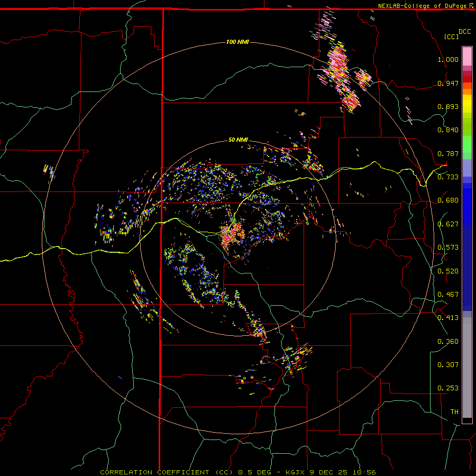Viewport: 476px width, 476px height.
Task: Click the 0.627 scale value
Action: pos(448,224)
